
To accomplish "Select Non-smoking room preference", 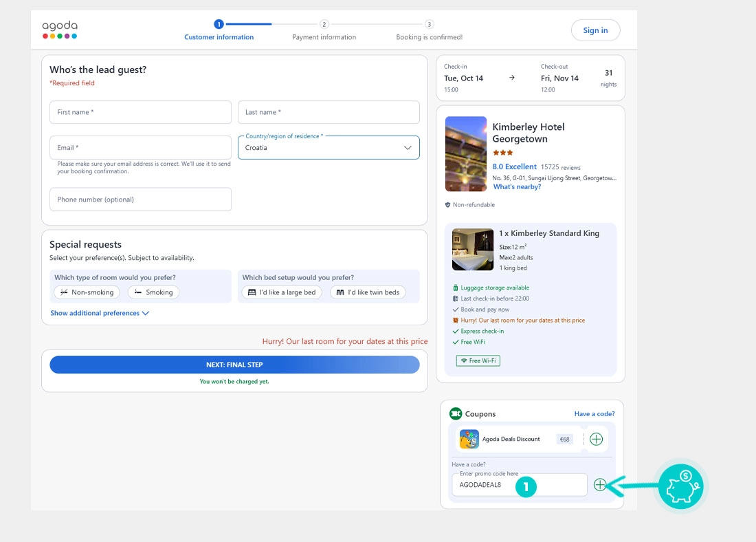I will 87,292.
